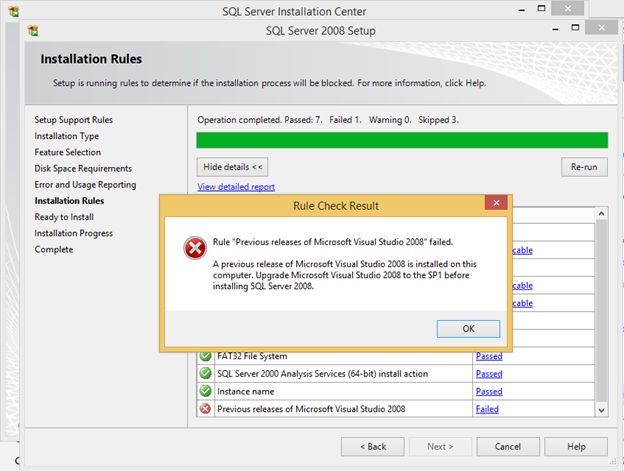
Task: Select Error and Usage Reporting step
Action: click(85, 185)
